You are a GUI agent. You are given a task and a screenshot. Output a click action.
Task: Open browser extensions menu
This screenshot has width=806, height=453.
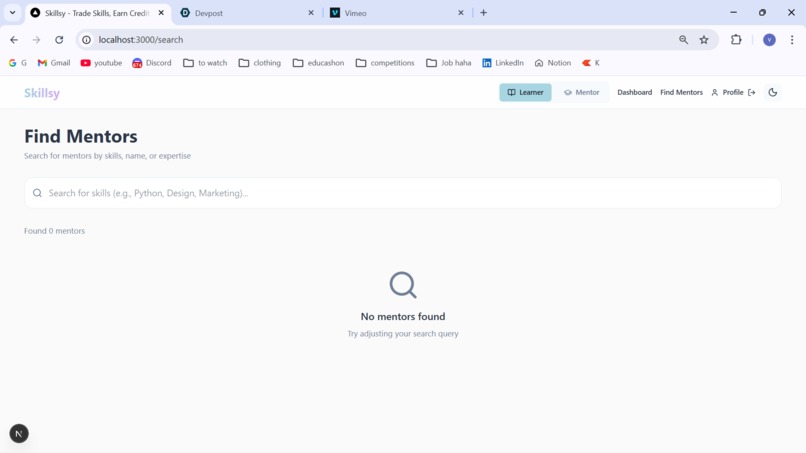coord(736,40)
